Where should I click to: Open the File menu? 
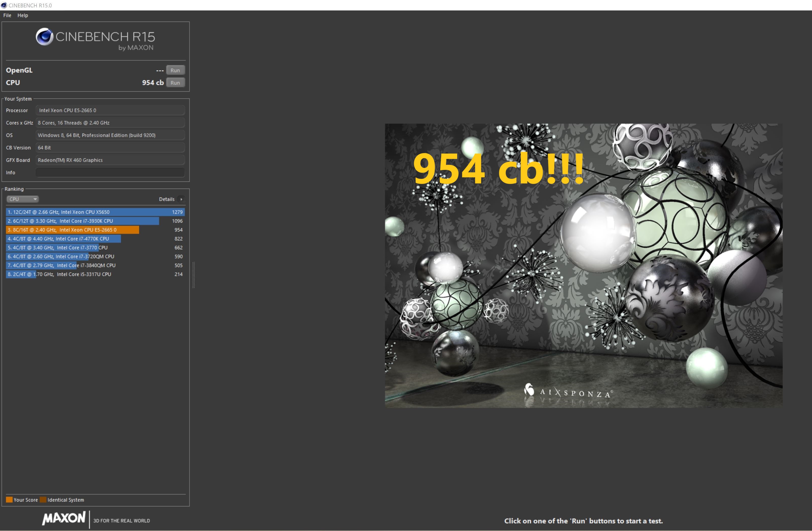pyautogui.click(x=7, y=15)
